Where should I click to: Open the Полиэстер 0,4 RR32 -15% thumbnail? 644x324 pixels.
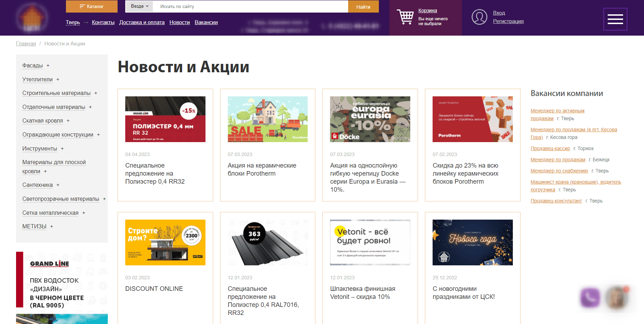(165, 119)
